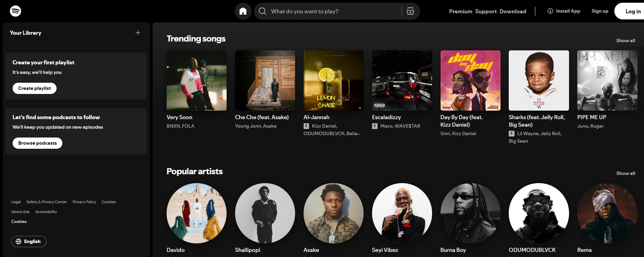Click the 'Seyi Vibez' artist name
The width and height of the screenshot is (644, 257).
(x=385, y=250)
